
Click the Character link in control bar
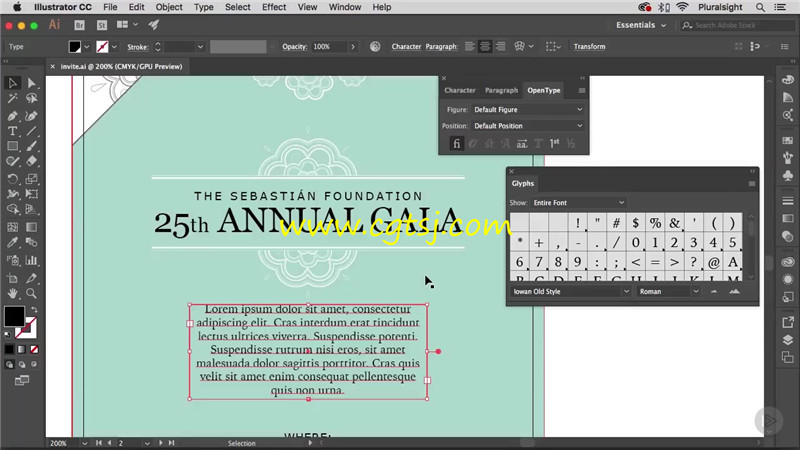(x=406, y=46)
